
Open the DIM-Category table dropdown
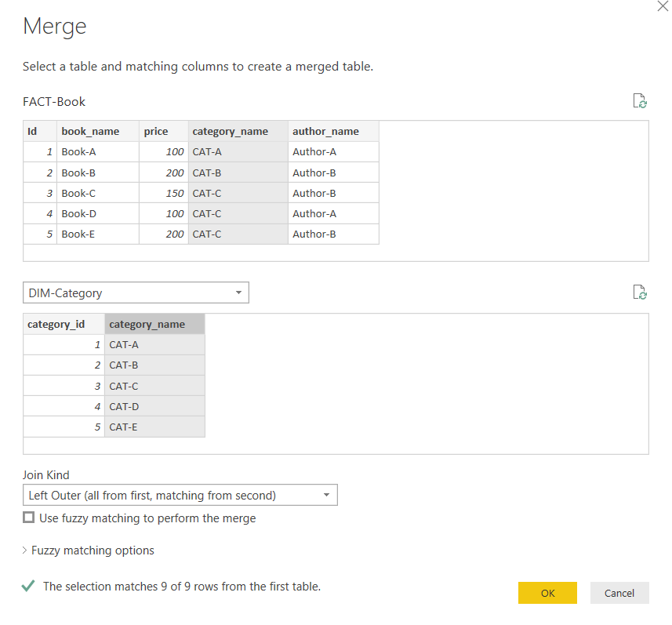point(238,293)
